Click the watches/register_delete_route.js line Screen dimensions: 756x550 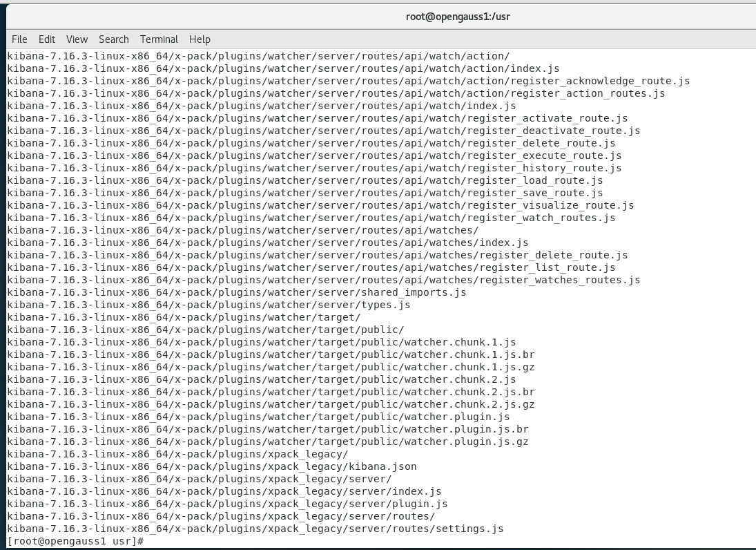tap(318, 255)
